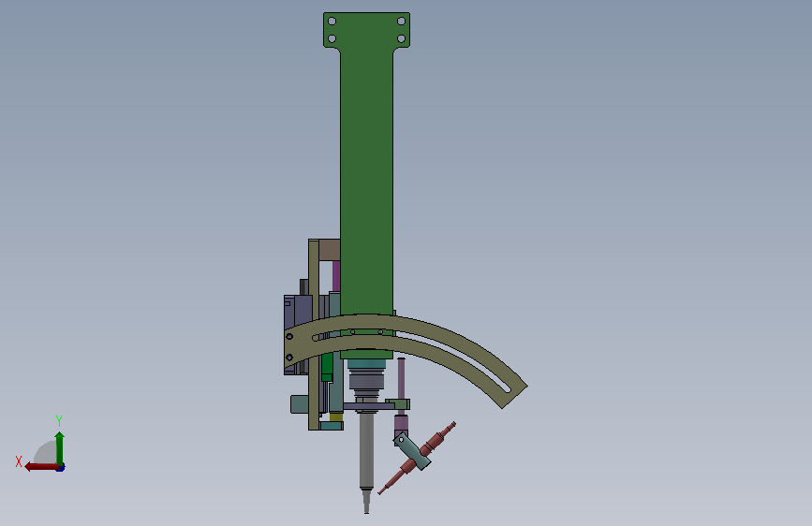Click the bottom-left hole on the green mounting plate
This screenshot has height=526, width=812.
(332, 38)
